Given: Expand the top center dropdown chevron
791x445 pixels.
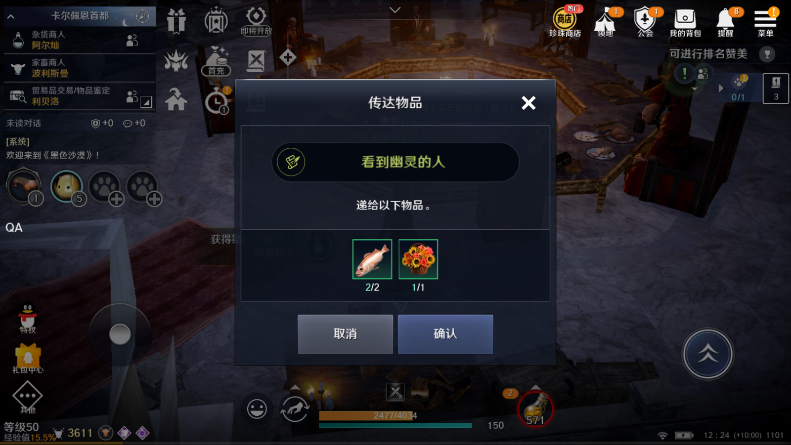Looking at the screenshot, I should click(x=395, y=10).
